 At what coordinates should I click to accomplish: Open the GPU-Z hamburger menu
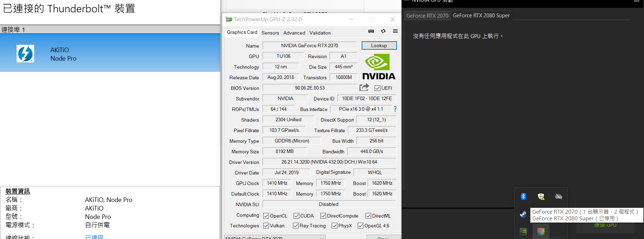(395, 31)
